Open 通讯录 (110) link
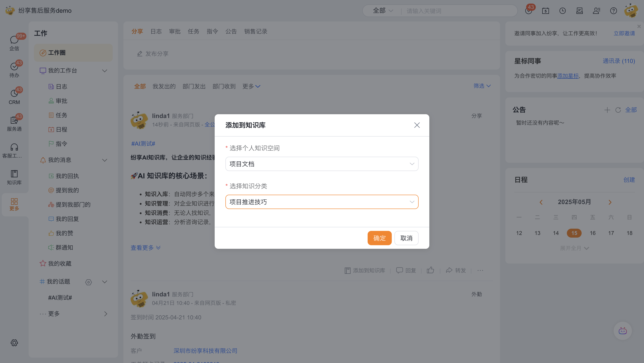This screenshot has height=363, width=644. [x=619, y=61]
